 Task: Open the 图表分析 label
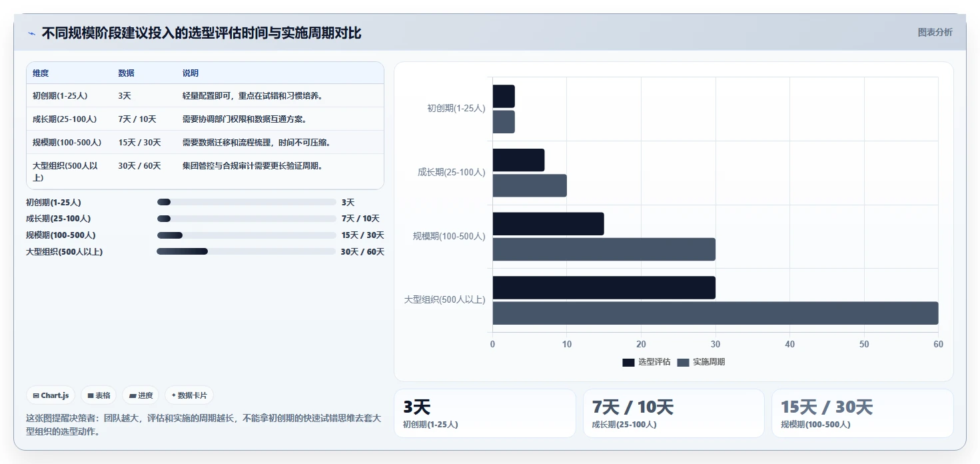pyautogui.click(x=935, y=32)
